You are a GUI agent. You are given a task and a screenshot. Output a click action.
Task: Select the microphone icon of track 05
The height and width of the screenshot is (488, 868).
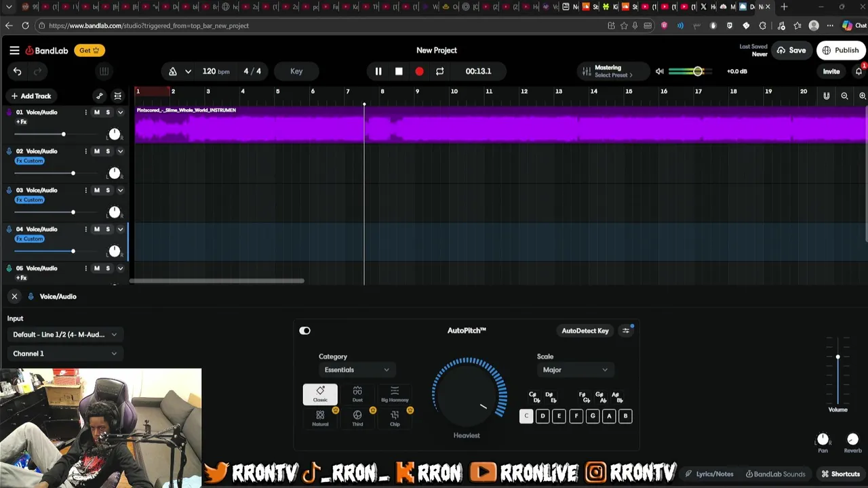(9, 268)
